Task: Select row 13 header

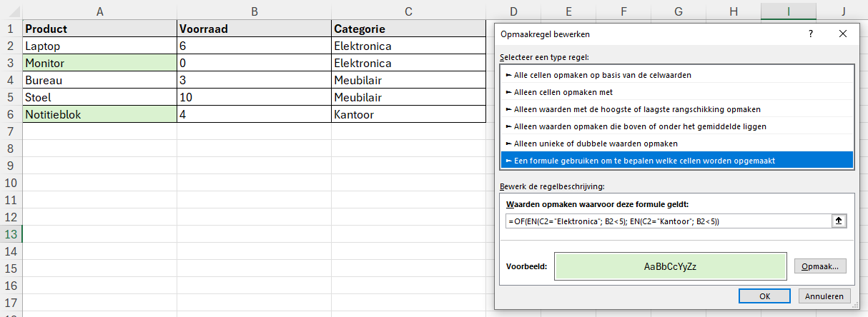Action: pos(11,234)
